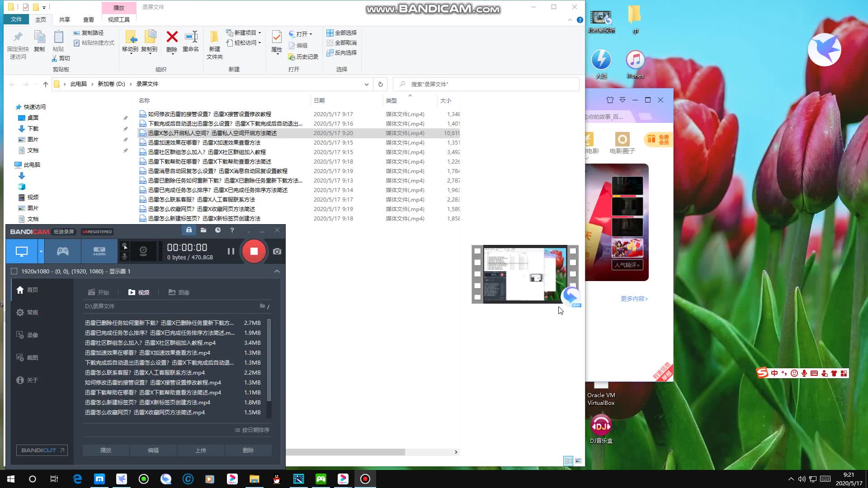Open the 按日期排序 sort dropdown
Screen dimensions: 868x488
(x=252, y=430)
